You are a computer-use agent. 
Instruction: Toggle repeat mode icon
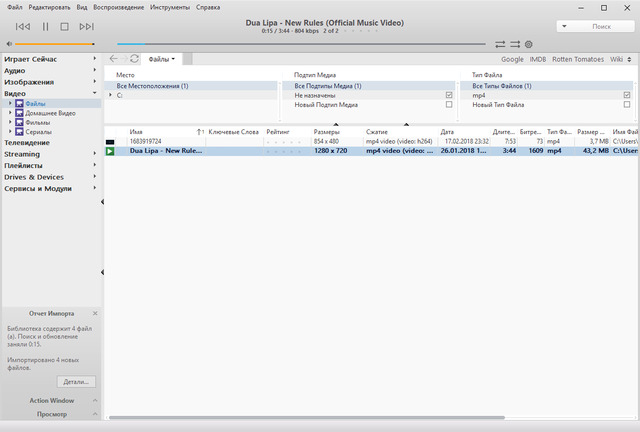point(500,44)
